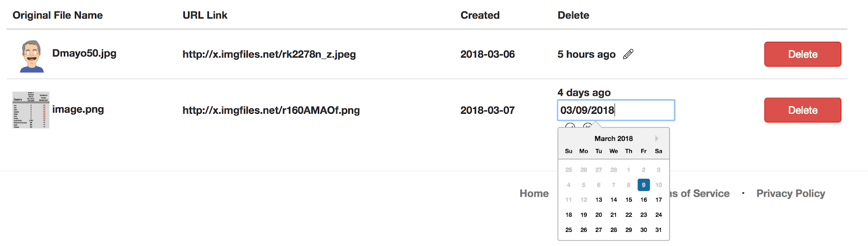Image resolution: width=868 pixels, height=246 pixels.
Task: Pick March 25 in the last calendar row
Action: 569,230
